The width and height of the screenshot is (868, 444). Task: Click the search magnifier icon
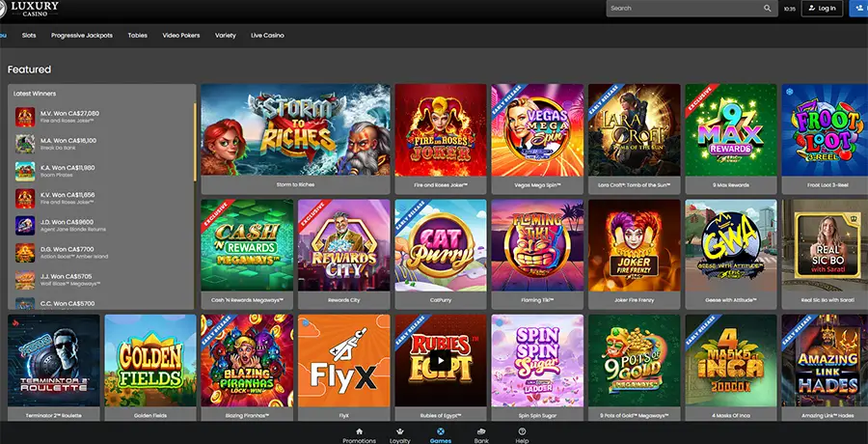pyautogui.click(x=768, y=9)
